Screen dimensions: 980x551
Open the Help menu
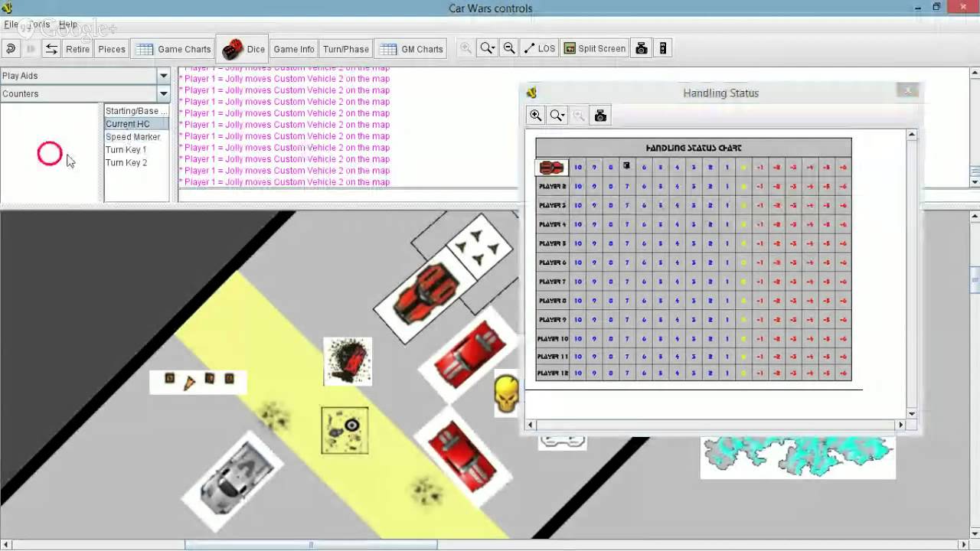[x=68, y=24]
